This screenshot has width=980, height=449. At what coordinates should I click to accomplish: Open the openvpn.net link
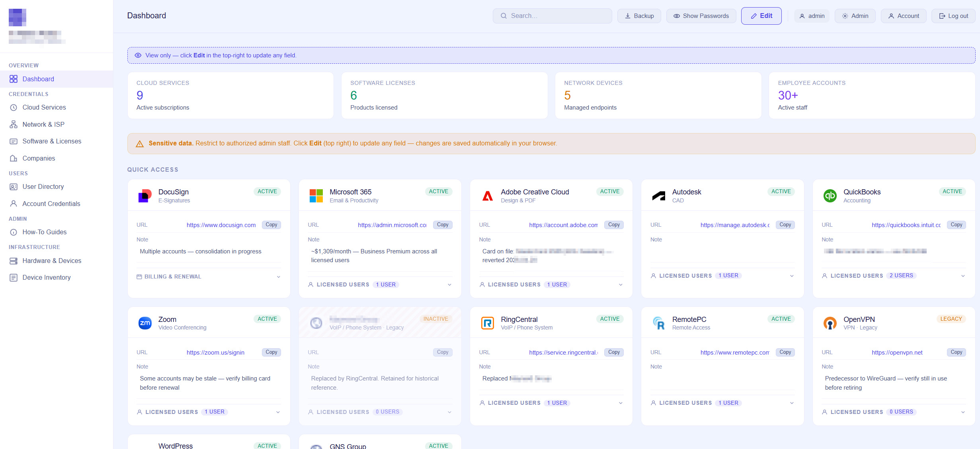click(x=897, y=353)
